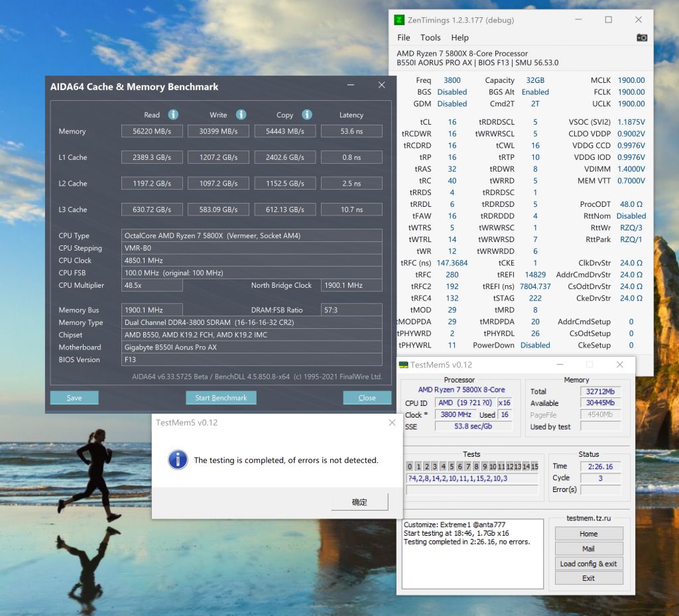The width and height of the screenshot is (679, 616).
Task: Open the Help menu in ZenTimings
Action: [x=460, y=38]
